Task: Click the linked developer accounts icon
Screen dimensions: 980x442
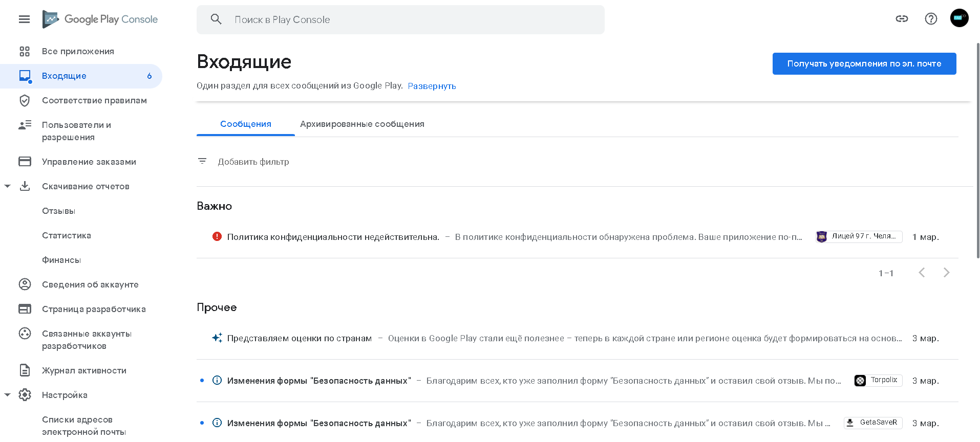Action: pyautogui.click(x=25, y=334)
